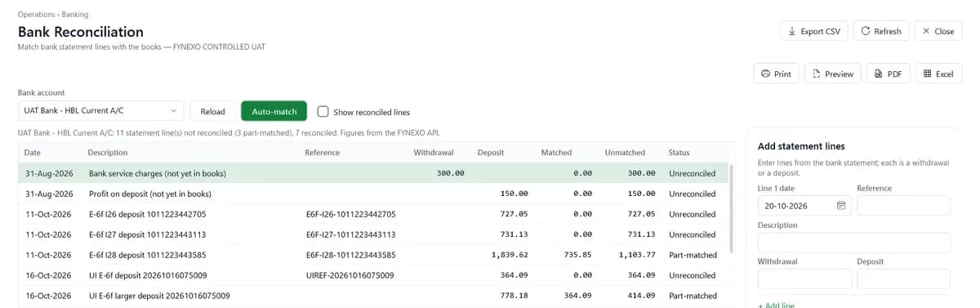Enable Show reconciled lines checkbox
The image size is (980, 308).
tap(323, 111)
